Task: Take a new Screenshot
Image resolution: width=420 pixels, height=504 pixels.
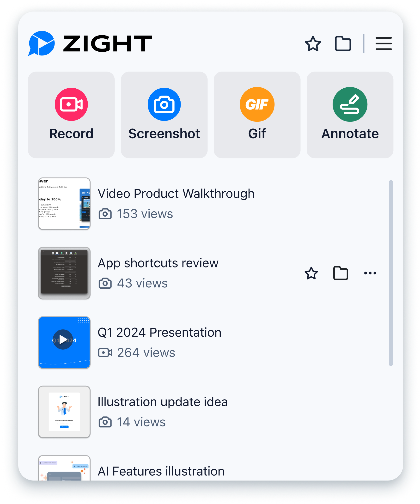Action: (x=164, y=115)
